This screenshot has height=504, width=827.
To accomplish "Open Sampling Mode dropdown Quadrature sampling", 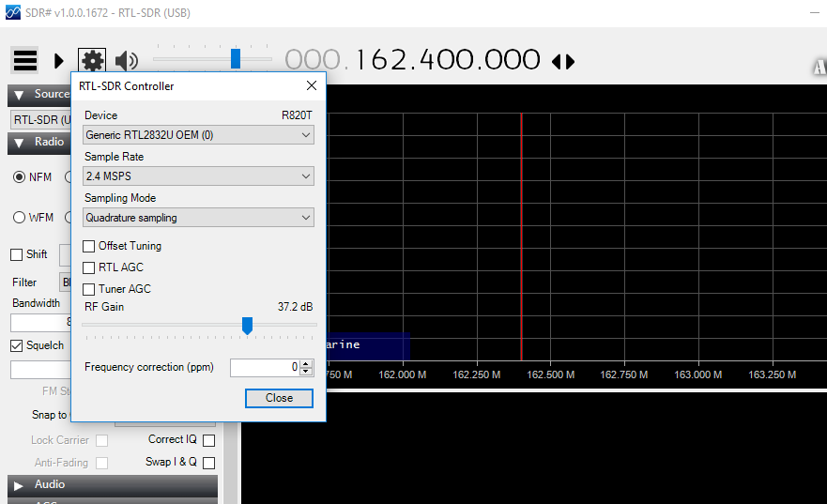I will coord(198,218).
